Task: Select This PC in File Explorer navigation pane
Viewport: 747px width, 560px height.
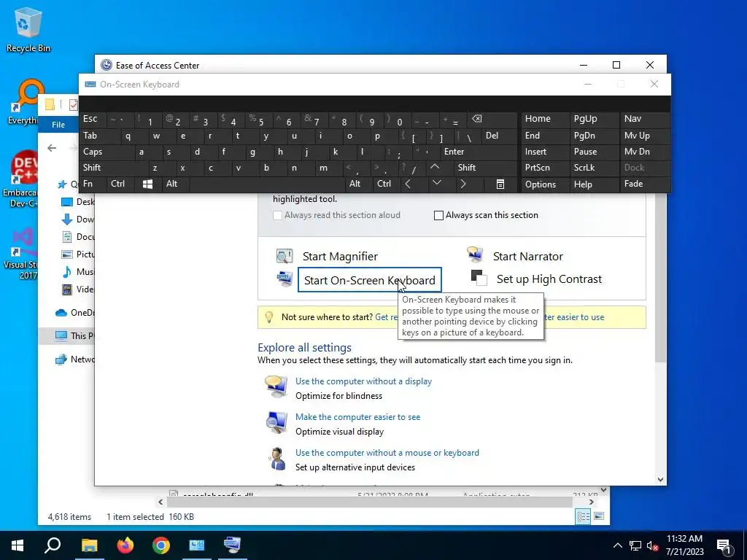Action: click(x=75, y=335)
